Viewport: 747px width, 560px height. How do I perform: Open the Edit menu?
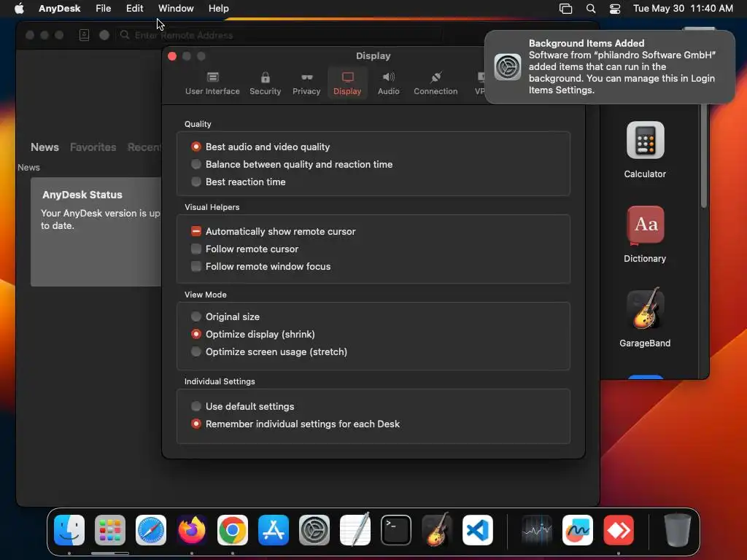coord(135,9)
